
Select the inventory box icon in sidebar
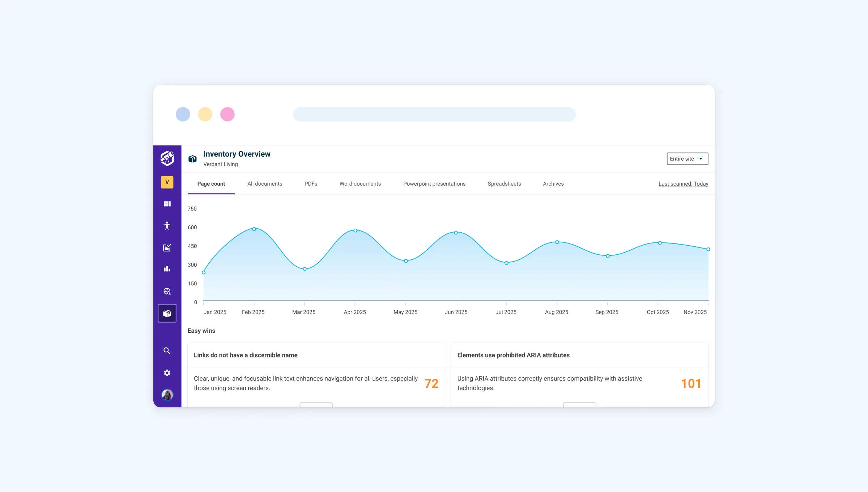point(167,313)
